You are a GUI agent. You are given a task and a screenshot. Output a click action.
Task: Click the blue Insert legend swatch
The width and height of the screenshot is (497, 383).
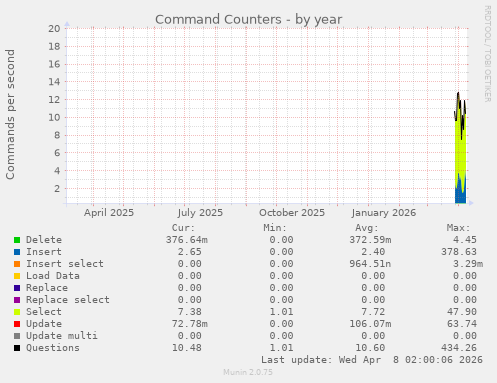click(x=17, y=252)
